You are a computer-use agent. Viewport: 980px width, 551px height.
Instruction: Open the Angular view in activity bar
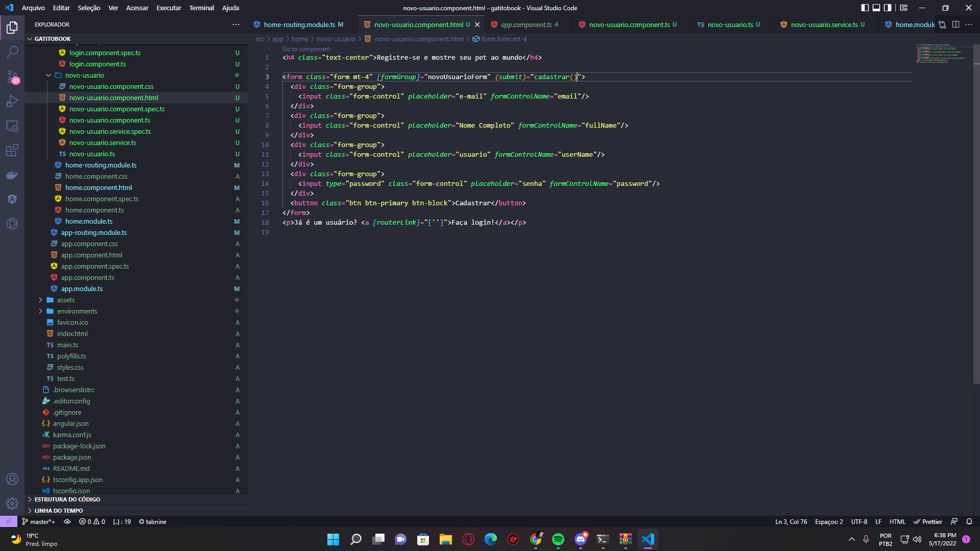(12, 199)
